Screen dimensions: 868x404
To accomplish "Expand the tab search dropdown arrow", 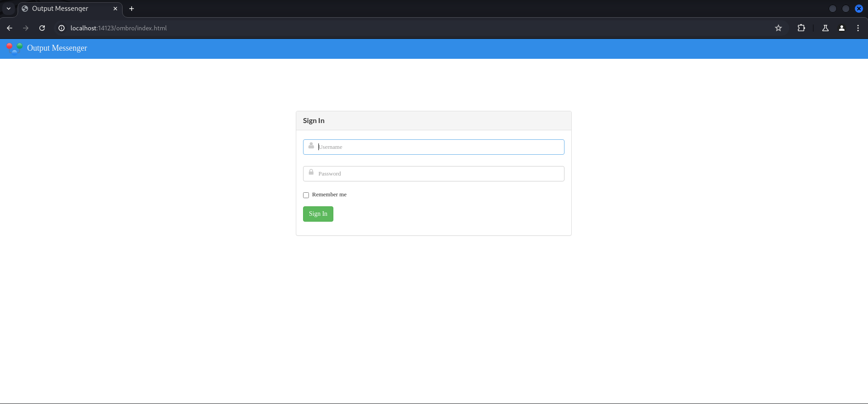I will pyautogui.click(x=9, y=9).
